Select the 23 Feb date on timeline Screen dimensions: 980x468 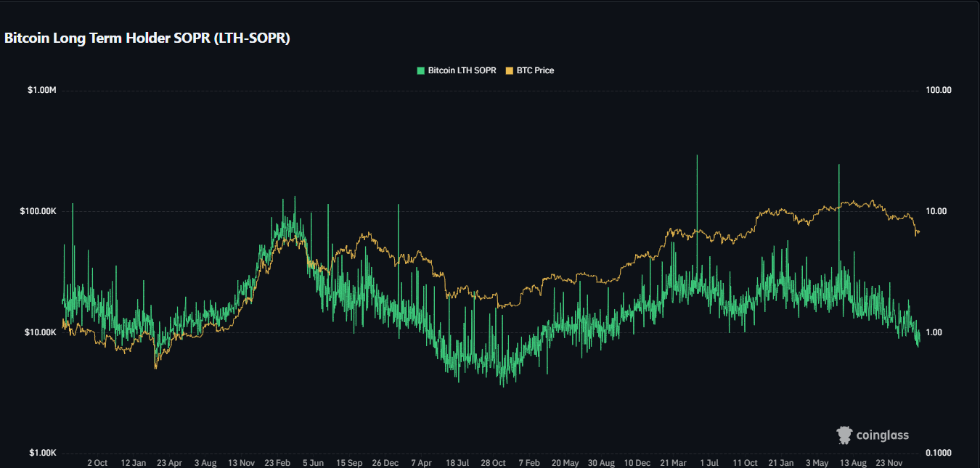(278, 462)
